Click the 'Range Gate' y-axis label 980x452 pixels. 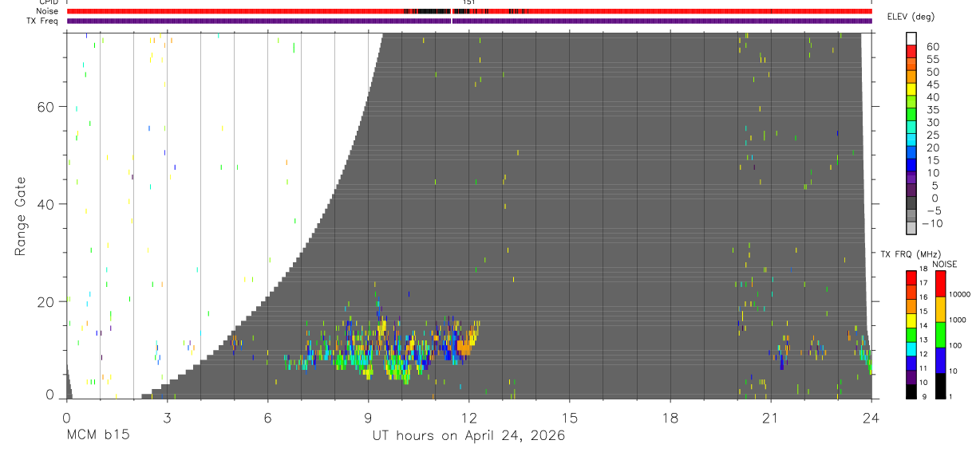tap(21, 217)
